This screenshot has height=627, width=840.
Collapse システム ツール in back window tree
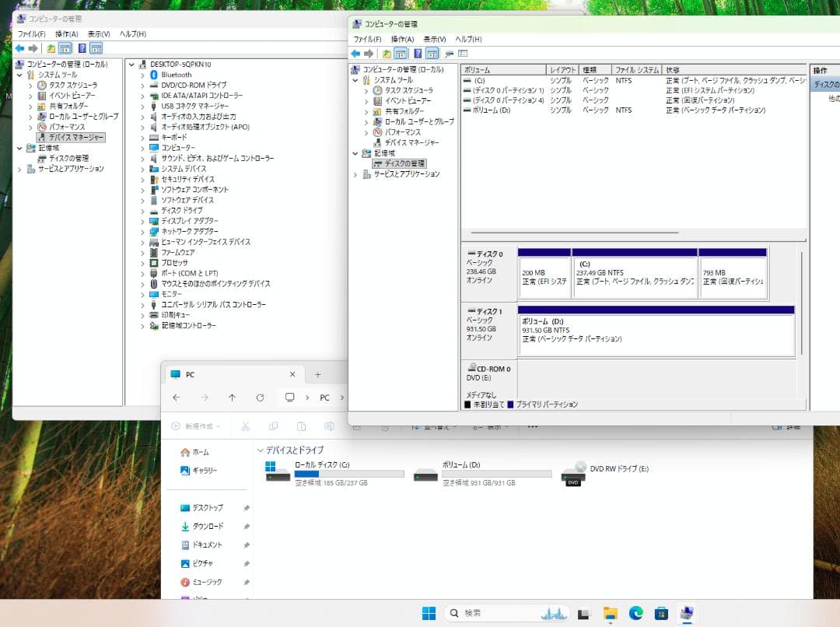(19, 75)
